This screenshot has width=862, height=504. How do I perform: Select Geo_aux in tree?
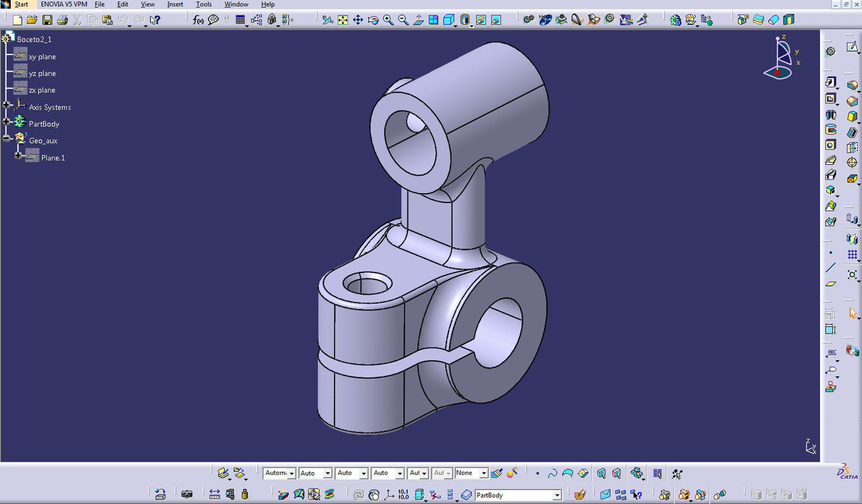point(43,141)
